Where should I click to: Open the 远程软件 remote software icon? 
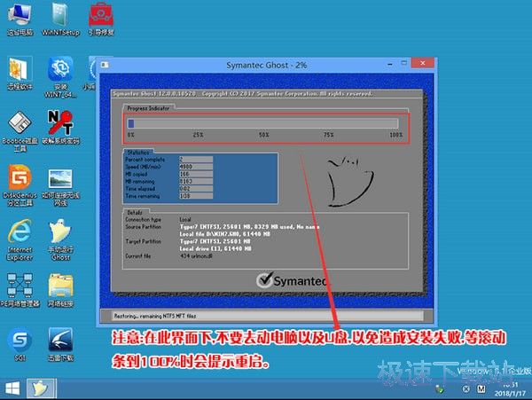coord(20,69)
